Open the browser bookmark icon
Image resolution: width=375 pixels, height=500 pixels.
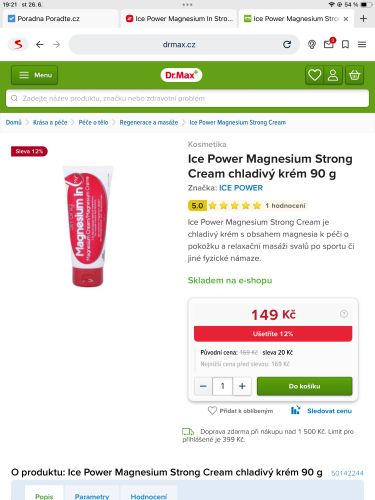click(x=345, y=44)
